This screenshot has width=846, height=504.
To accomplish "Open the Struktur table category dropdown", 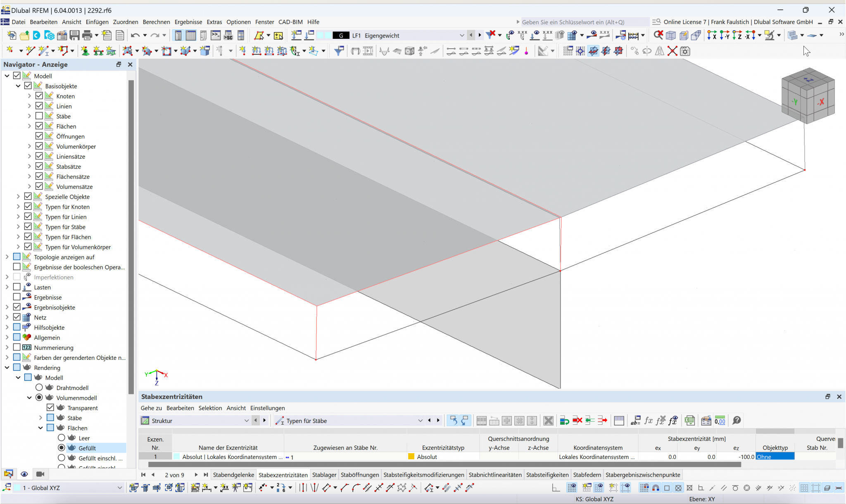I will click(x=246, y=421).
